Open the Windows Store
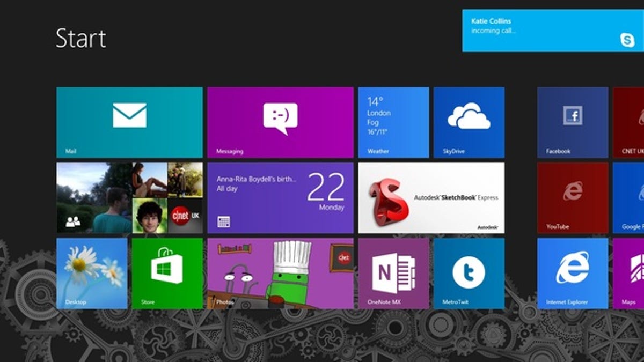 click(x=166, y=274)
